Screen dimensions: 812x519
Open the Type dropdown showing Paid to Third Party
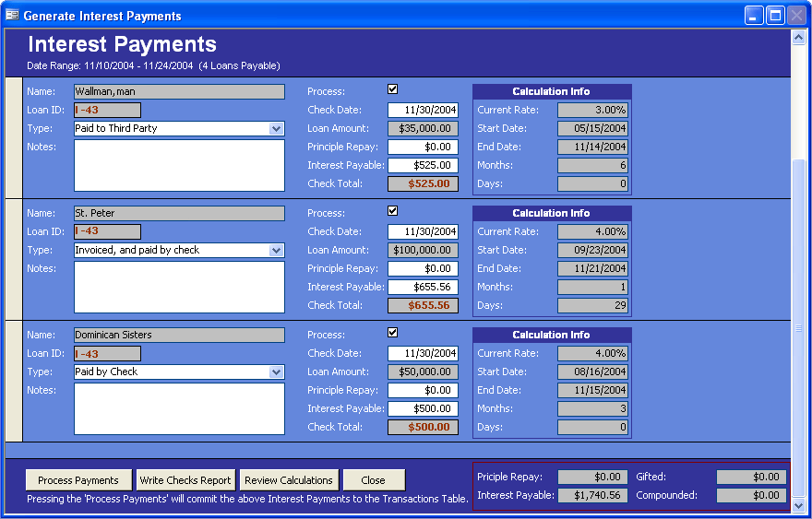(276, 129)
